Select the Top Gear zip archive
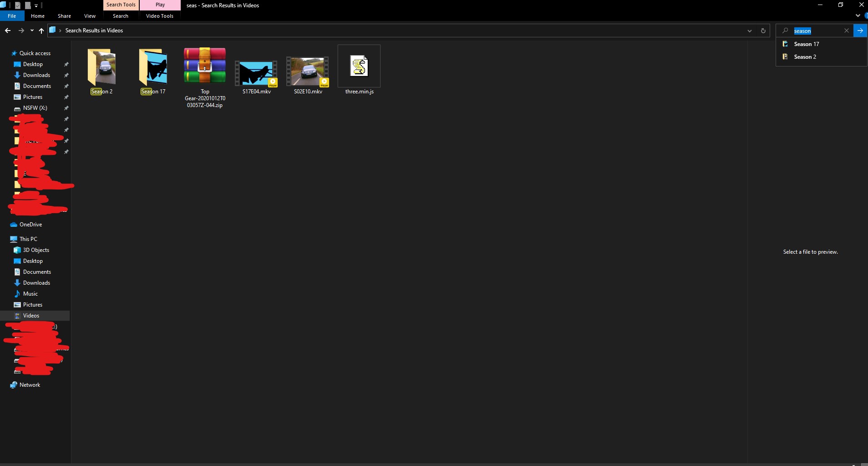Image resolution: width=868 pixels, height=466 pixels. coord(205,77)
